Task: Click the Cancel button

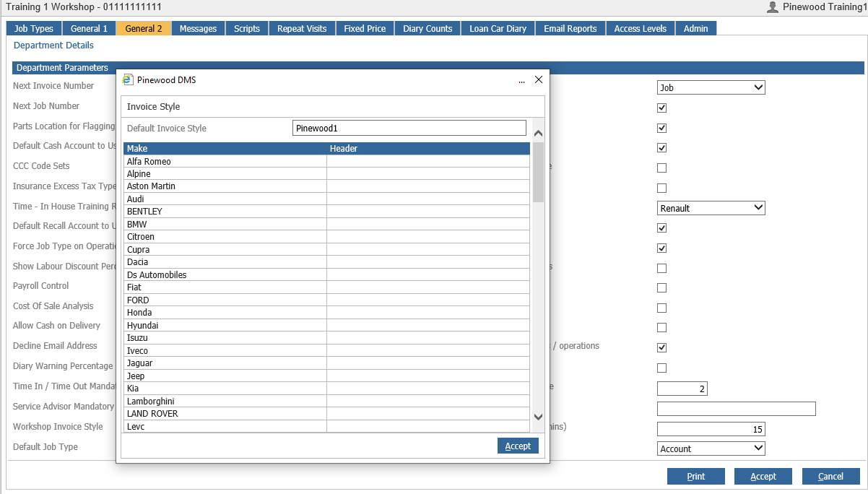Action: tap(830, 476)
